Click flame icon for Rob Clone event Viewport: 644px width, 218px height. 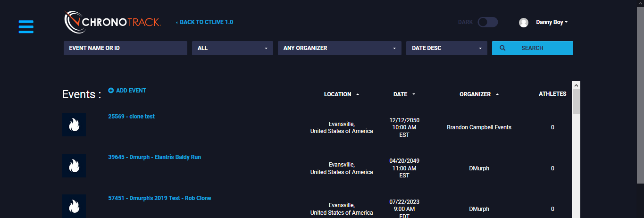click(74, 206)
